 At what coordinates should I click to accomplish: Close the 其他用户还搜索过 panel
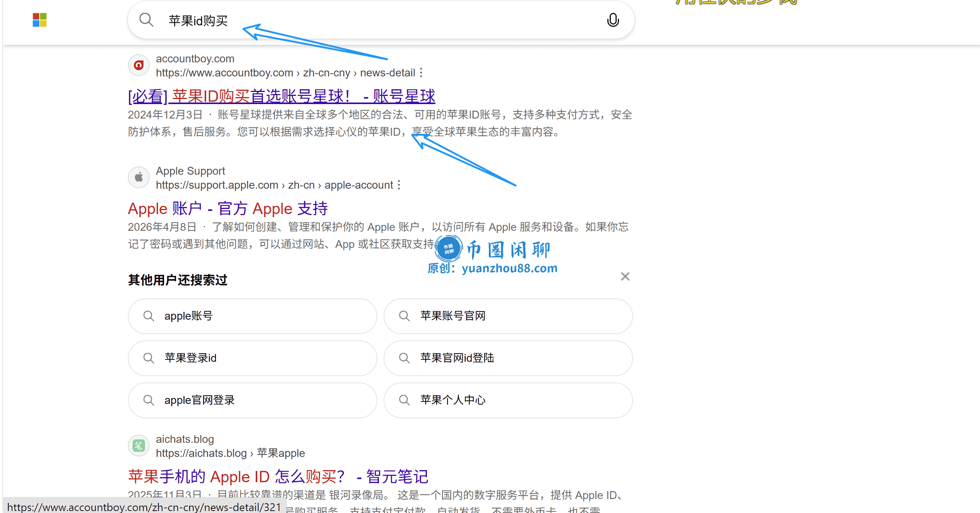pyautogui.click(x=625, y=276)
